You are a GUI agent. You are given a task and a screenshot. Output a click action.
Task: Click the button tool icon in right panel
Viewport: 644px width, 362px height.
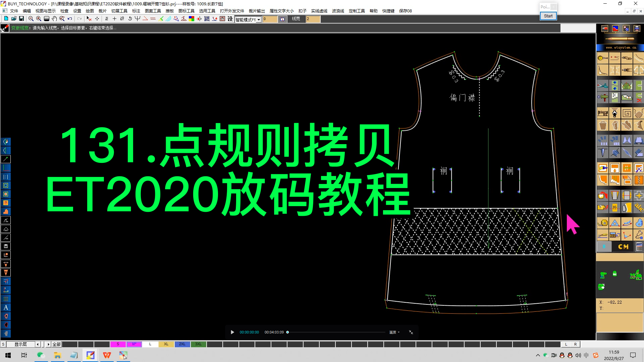(603, 58)
